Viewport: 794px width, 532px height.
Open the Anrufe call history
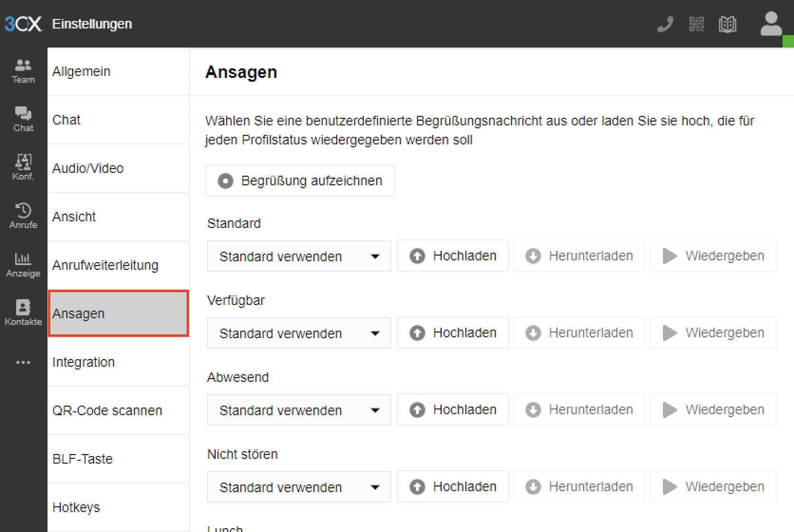[23, 216]
